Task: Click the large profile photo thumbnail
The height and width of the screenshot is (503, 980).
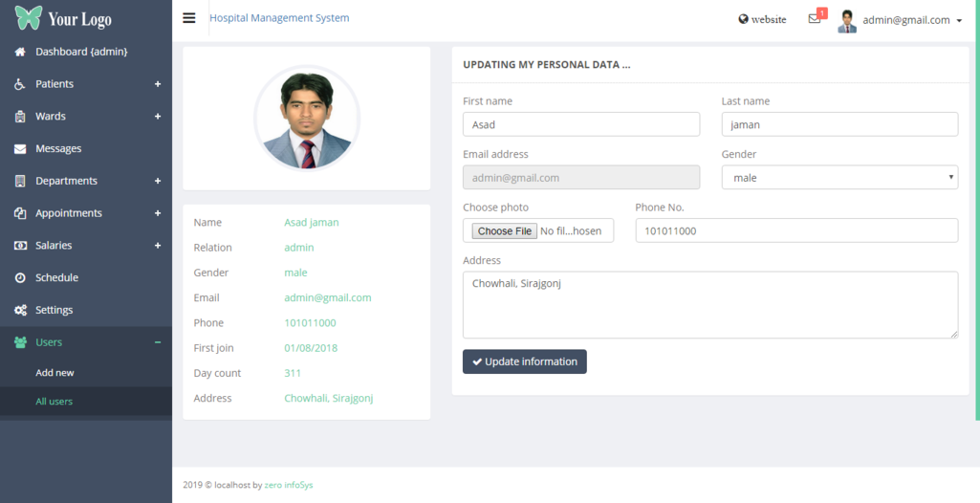Action: pos(306,119)
